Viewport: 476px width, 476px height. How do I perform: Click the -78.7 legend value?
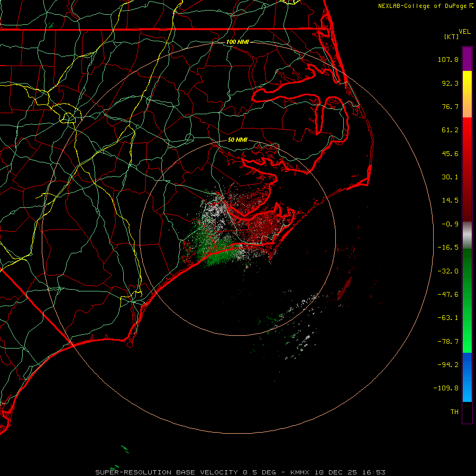(448, 342)
